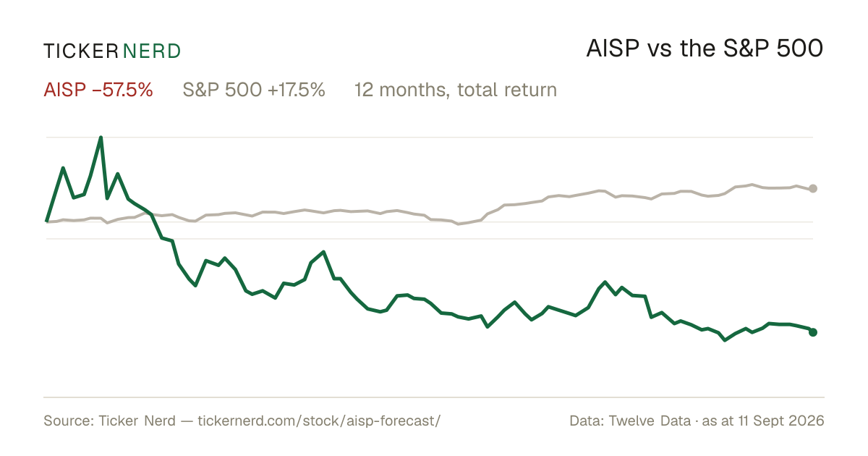Click the topmost horizontal gridline
The image size is (868, 456).
(430, 137)
